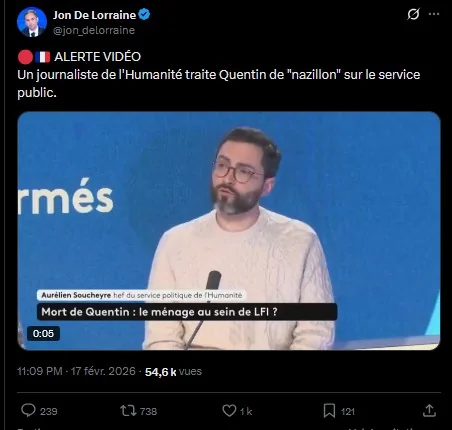The image size is (452, 430).
Task: Click the blue verified checkmark badge
Action: pos(144,15)
